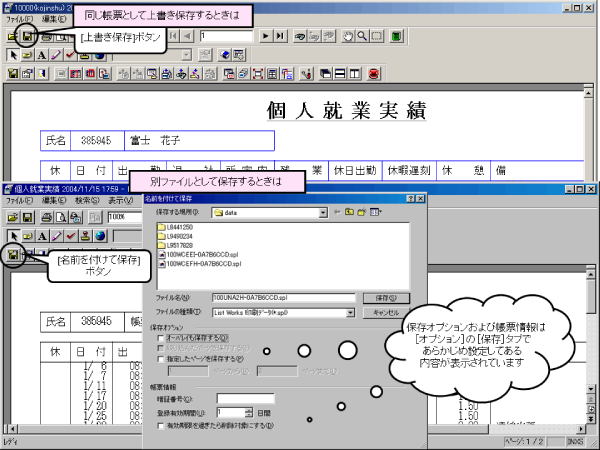Select file 100WCEEI-0A7B6CCD.spl
The width and height of the screenshot is (600, 450).
tap(199, 254)
